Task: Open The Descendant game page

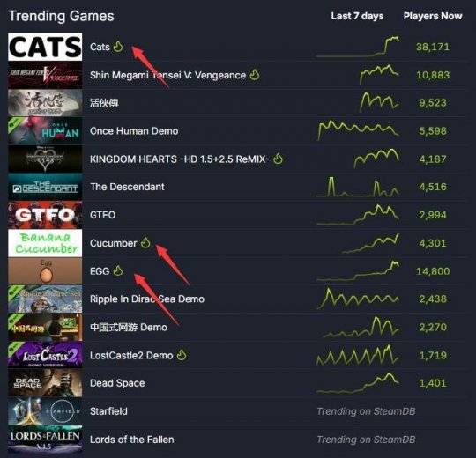Action: click(127, 187)
